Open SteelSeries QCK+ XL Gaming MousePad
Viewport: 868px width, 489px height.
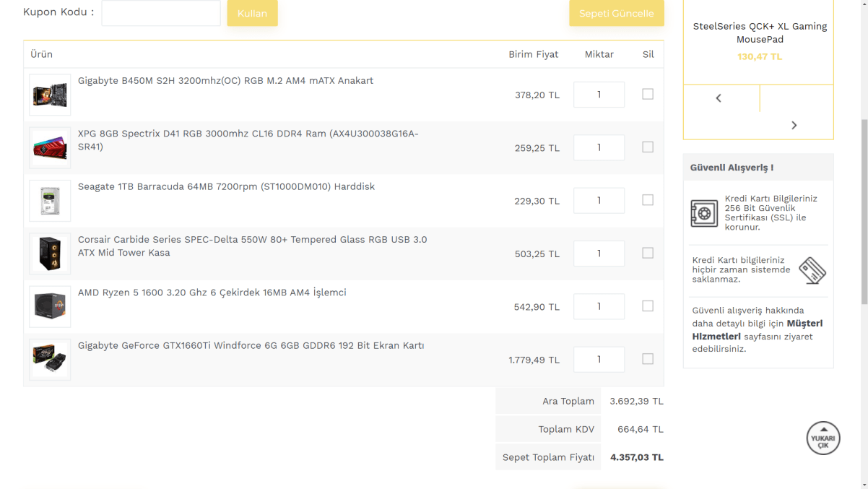pos(760,33)
